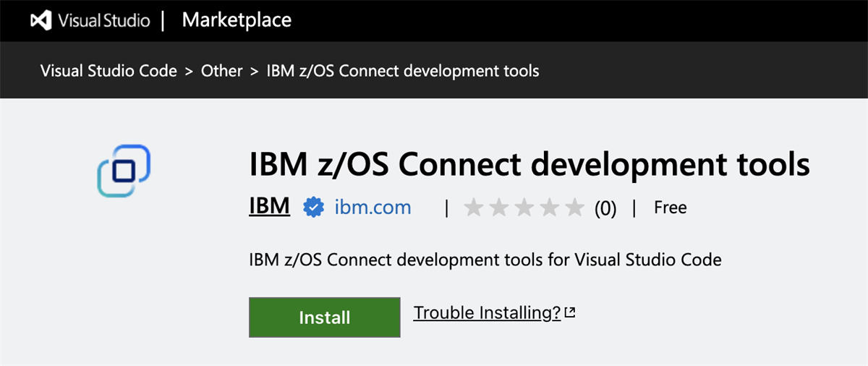This screenshot has width=868, height=366.
Task: Click the blue verified publisher badge
Action: 313,208
